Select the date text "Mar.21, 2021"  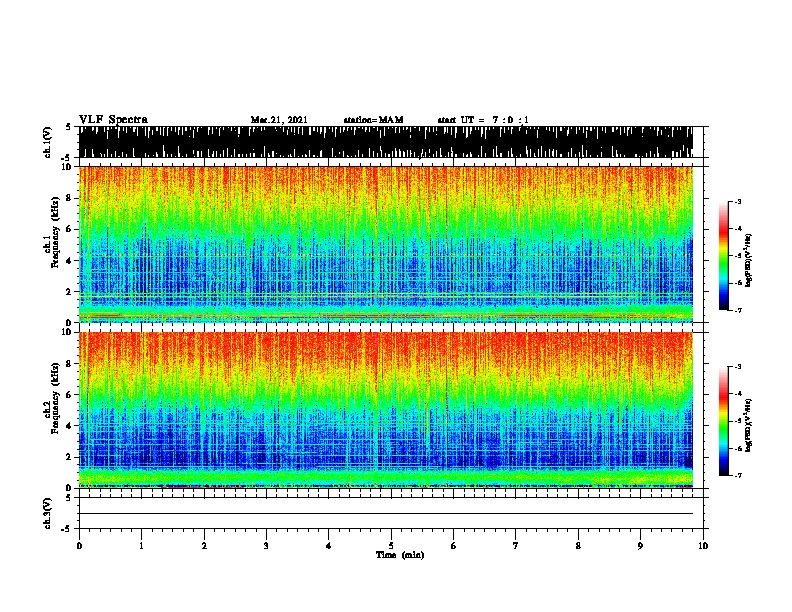(x=279, y=120)
